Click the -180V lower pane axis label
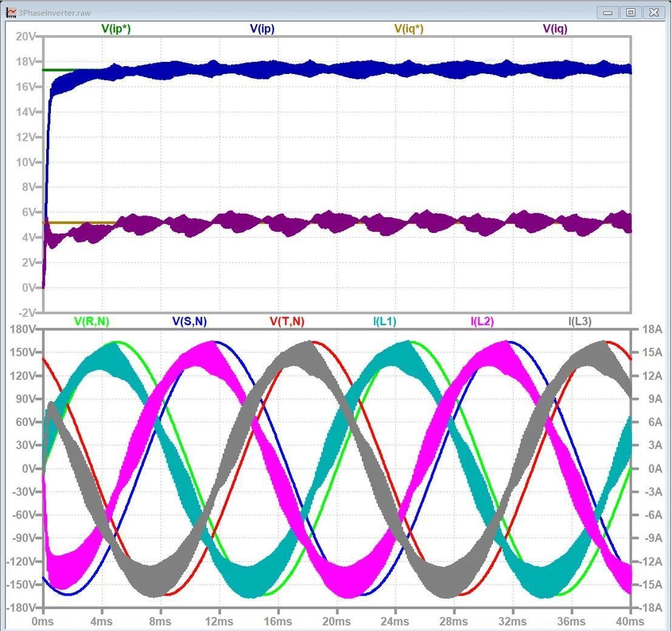 (x=21, y=607)
